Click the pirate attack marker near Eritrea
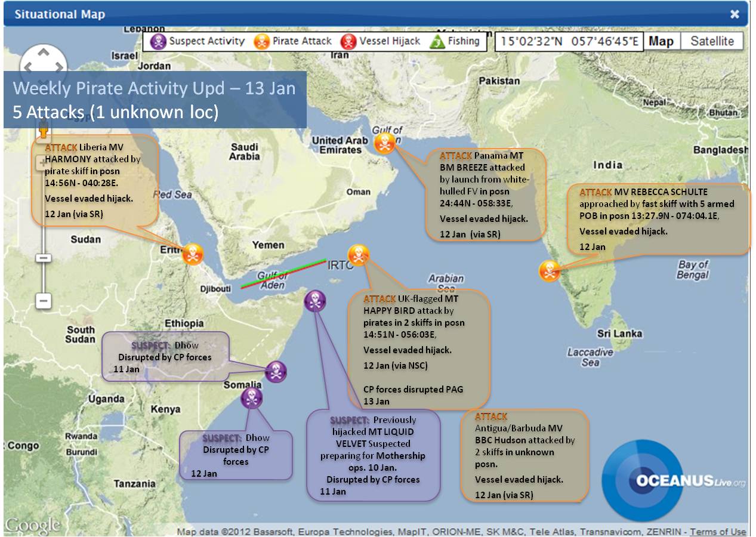 point(193,254)
